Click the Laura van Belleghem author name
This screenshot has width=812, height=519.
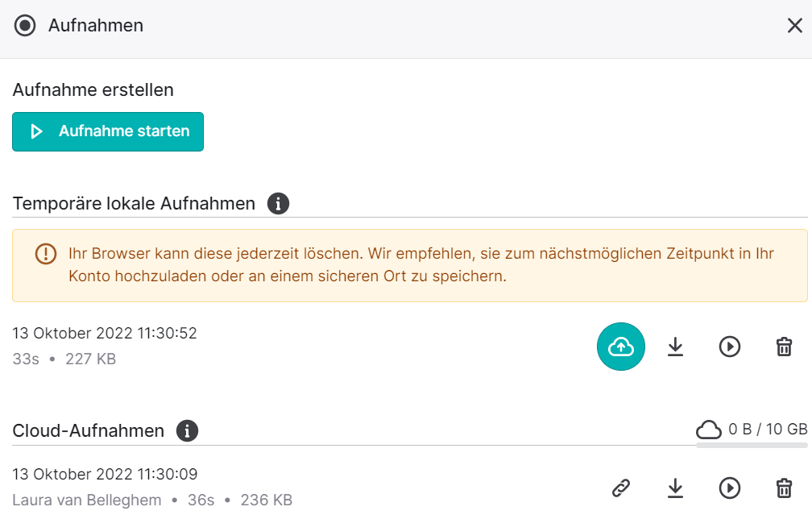(87, 500)
